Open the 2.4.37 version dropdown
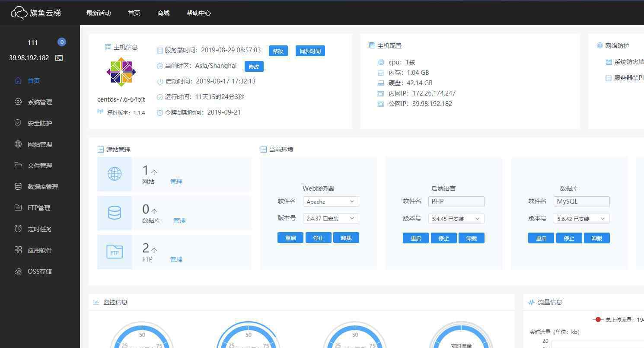 [331, 218]
